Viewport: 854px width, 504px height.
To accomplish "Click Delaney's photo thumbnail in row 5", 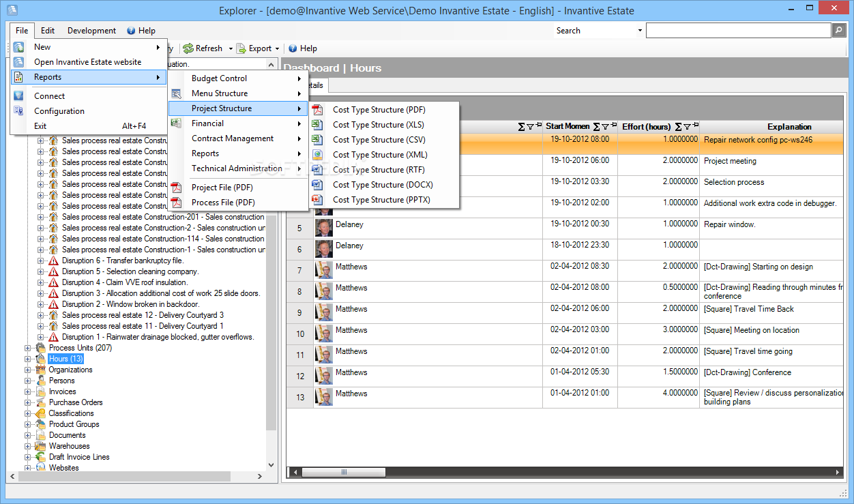I will (x=323, y=228).
